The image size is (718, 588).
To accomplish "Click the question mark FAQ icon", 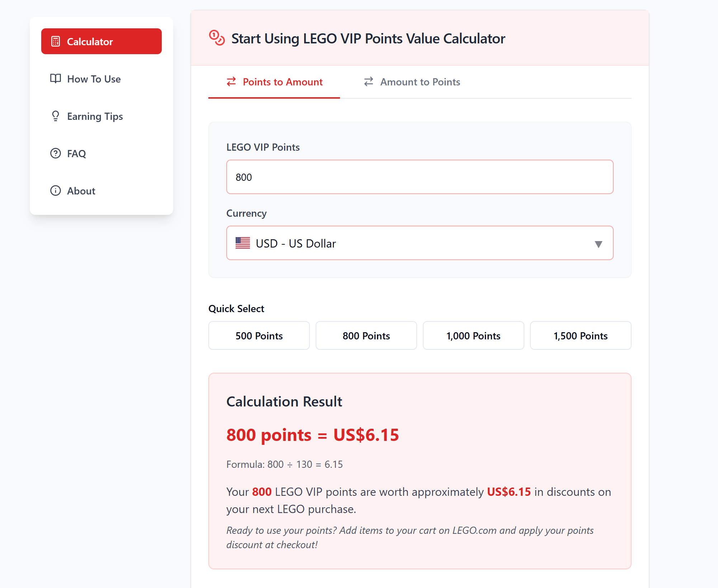I will [56, 153].
